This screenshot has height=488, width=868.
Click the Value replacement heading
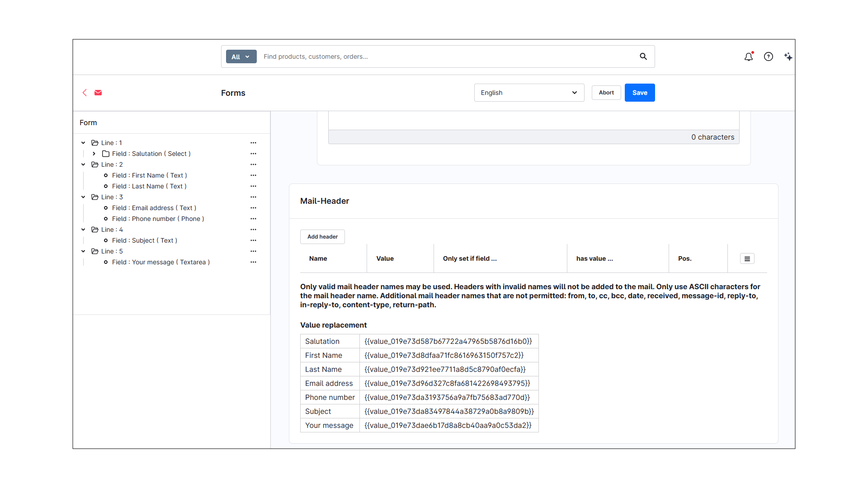tap(333, 325)
